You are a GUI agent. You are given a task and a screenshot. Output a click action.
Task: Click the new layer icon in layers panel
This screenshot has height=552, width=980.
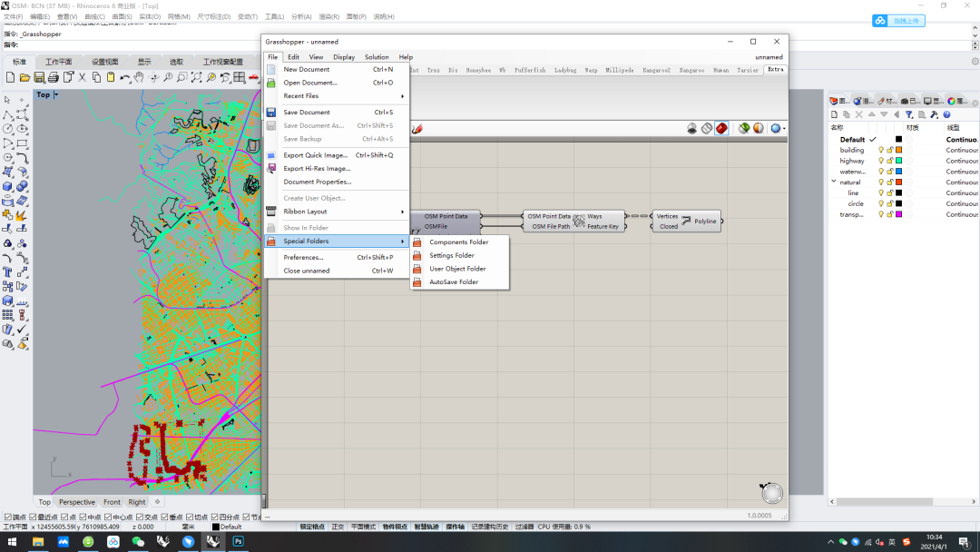[834, 114]
